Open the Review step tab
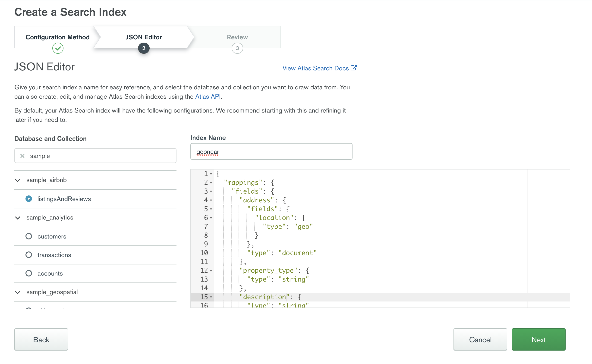The image size is (592, 364). 237,37
